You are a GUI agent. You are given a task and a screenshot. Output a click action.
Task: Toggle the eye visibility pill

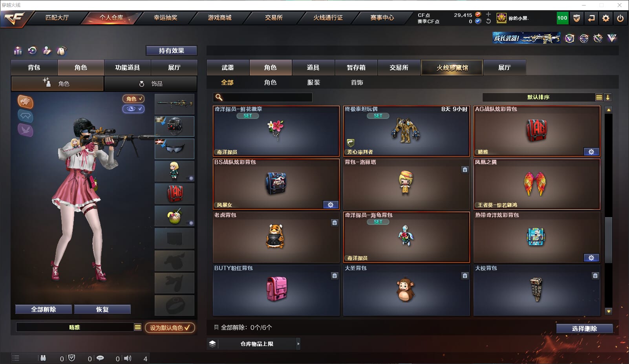tap(133, 109)
